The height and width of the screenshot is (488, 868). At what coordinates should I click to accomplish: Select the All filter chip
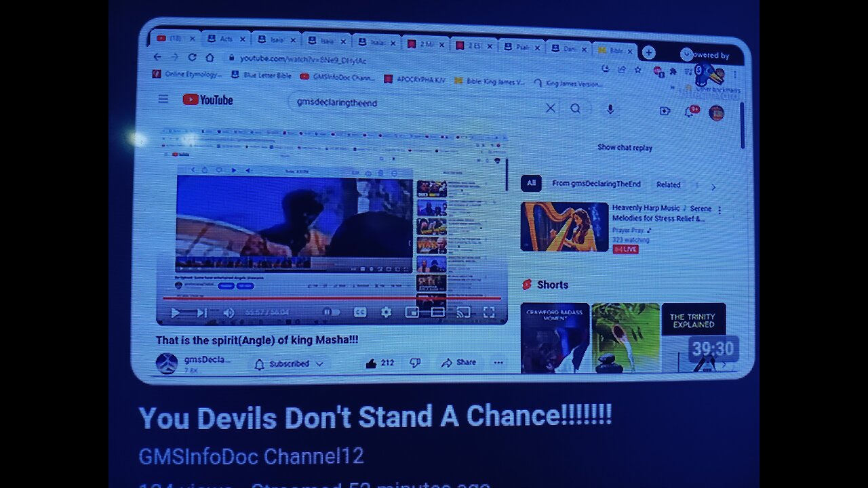coord(531,183)
